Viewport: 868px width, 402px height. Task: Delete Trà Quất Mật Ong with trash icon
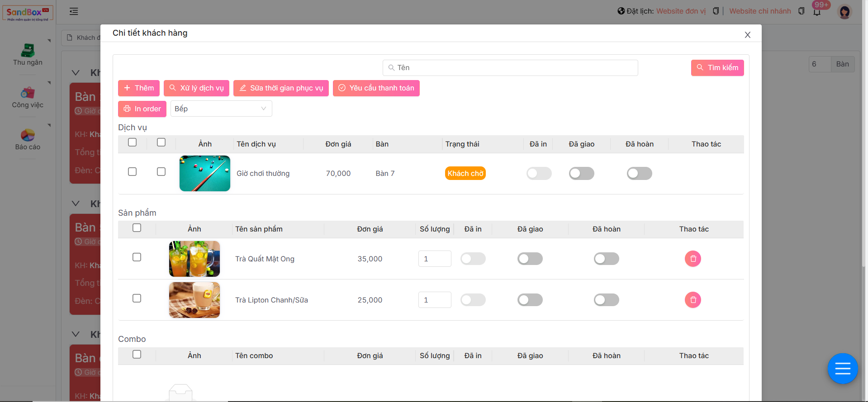[693, 259]
